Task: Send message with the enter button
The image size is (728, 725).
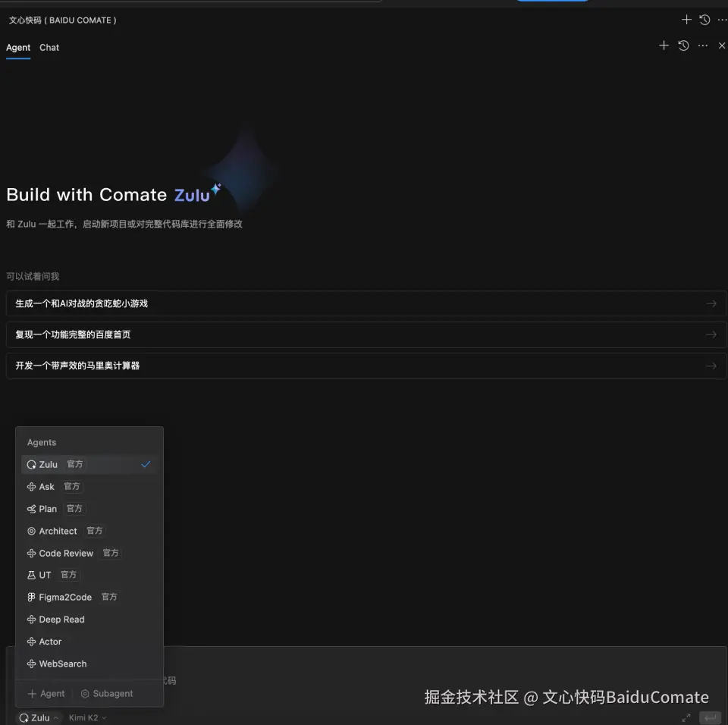Action: pos(711,717)
